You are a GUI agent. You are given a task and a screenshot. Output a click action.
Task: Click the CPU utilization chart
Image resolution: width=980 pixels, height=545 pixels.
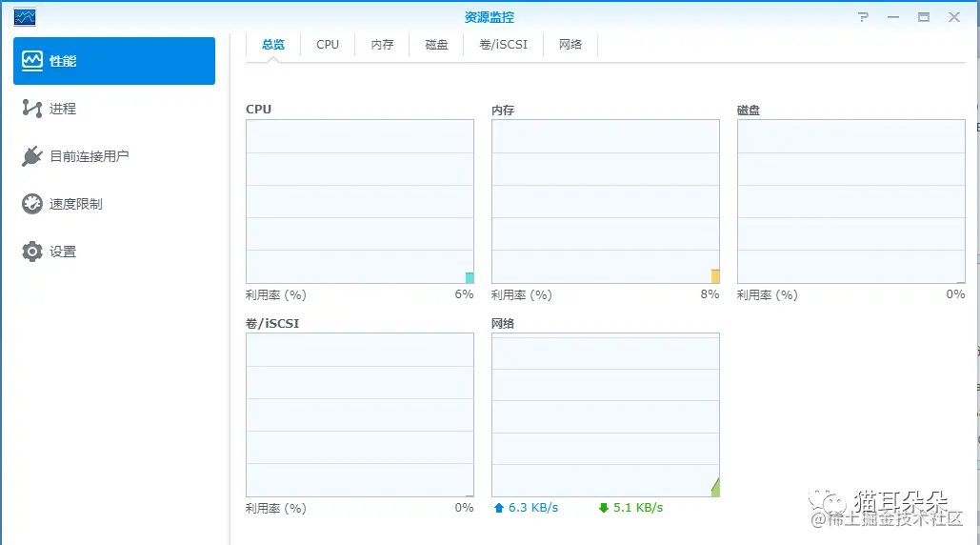[360, 202]
